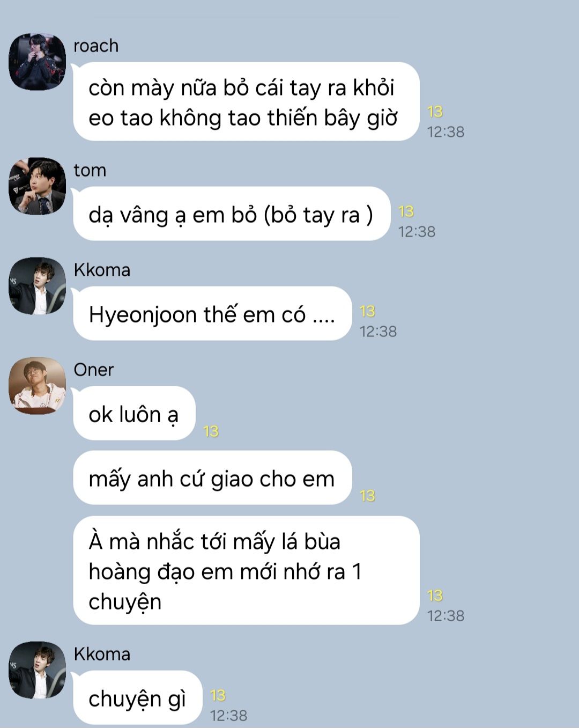Tap read count 13 next to 'ok luôn ạ'

tap(211, 431)
